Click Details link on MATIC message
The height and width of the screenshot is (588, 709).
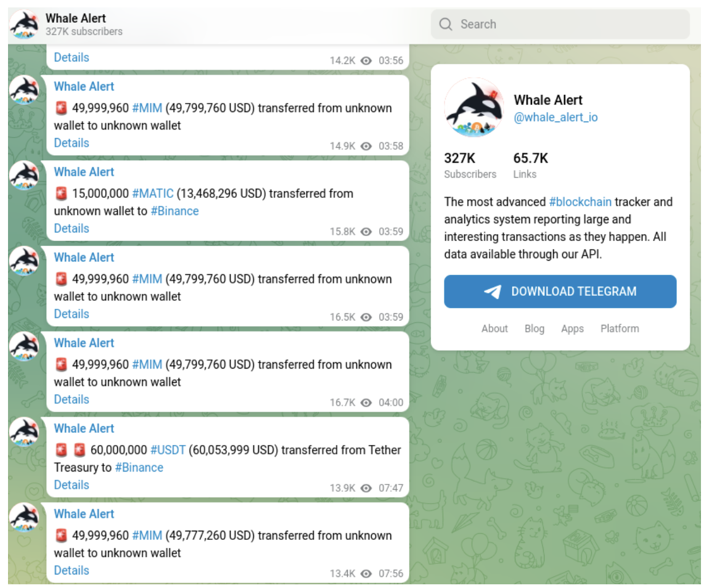(72, 228)
